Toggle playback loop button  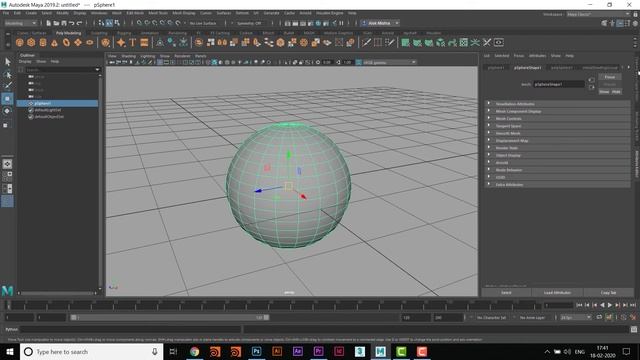coord(599,317)
